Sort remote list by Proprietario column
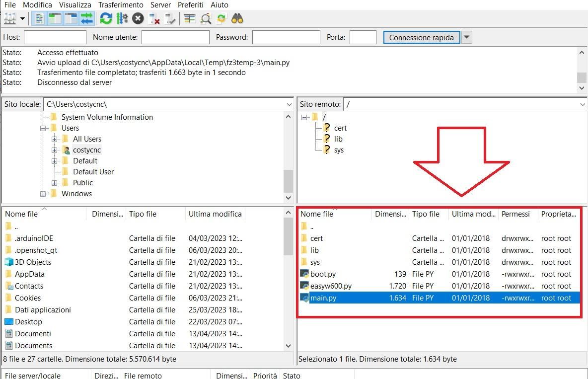The width and height of the screenshot is (588, 379). (559, 214)
